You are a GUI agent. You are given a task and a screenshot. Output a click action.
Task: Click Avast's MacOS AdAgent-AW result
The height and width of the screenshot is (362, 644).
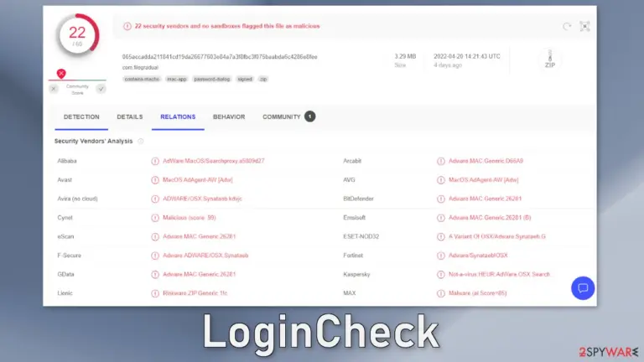coord(198,180)
